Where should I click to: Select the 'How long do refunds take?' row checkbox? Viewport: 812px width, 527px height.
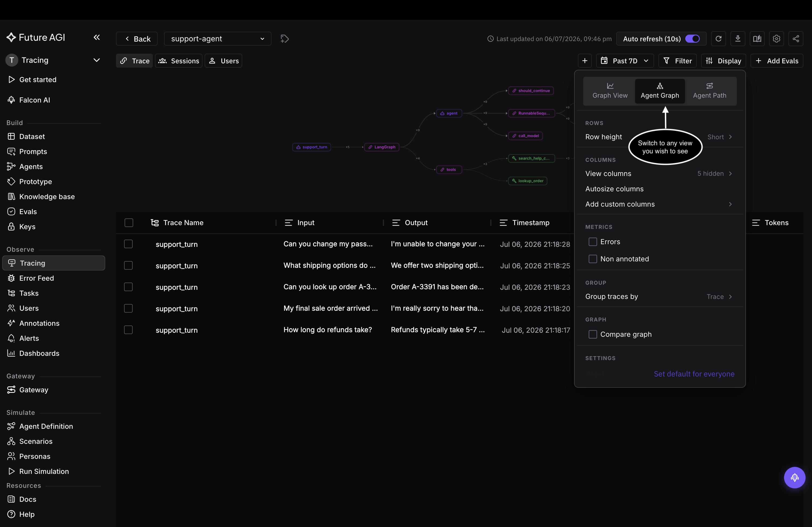tap(128, 330)
